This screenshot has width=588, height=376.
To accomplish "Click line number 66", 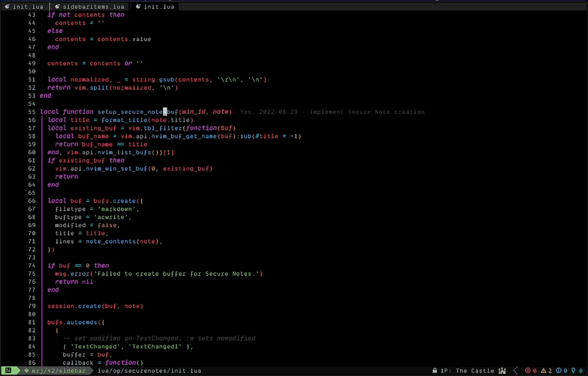I will point(32,201).
